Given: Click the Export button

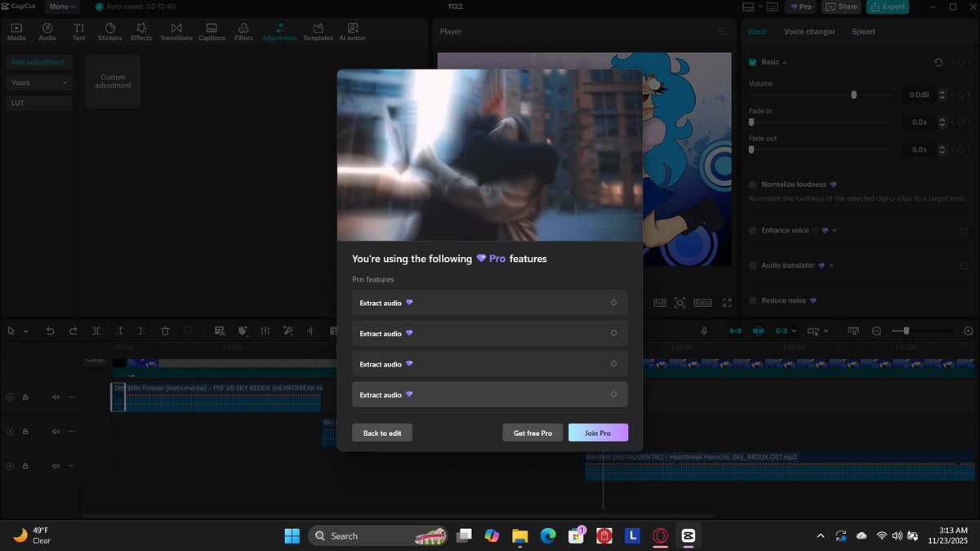Looking at the screenshot, I should pyautogui.click(x=888, y=7).
